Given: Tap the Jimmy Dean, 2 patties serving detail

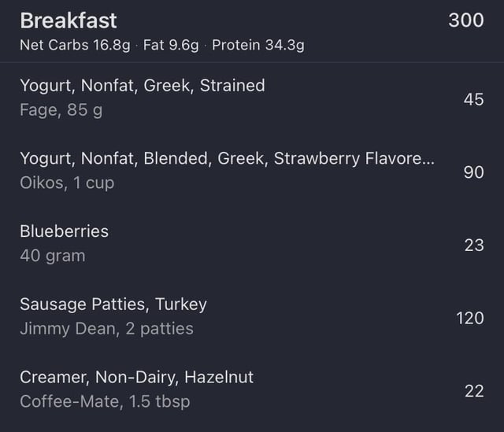Looking at the screenshot, I should (107, 329).
